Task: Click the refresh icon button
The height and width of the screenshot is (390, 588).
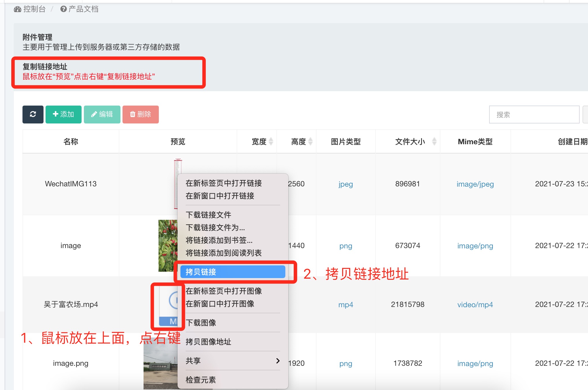Action: click(33, 114)
